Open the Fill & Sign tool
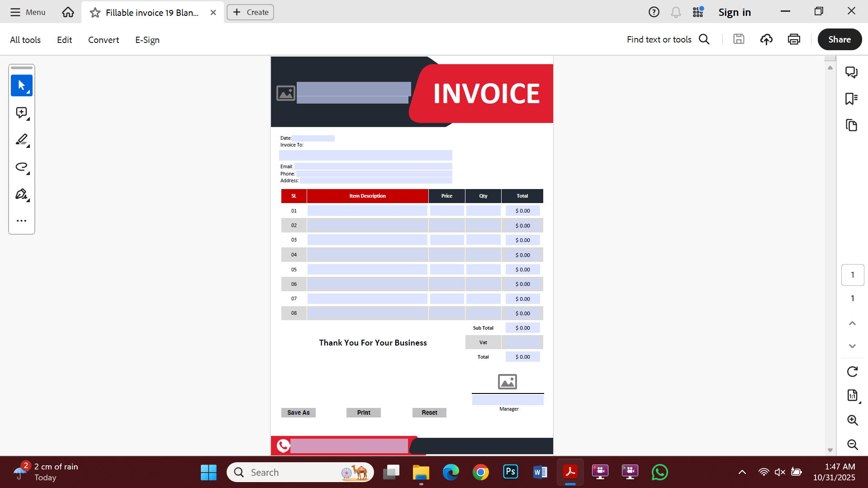868x488 pixels. (21, 194)
